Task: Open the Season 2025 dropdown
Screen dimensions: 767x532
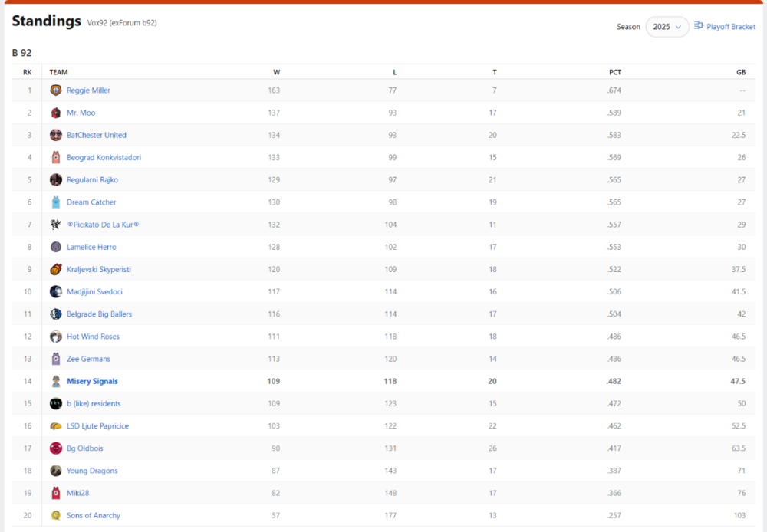Action: [x=667, y=27]
